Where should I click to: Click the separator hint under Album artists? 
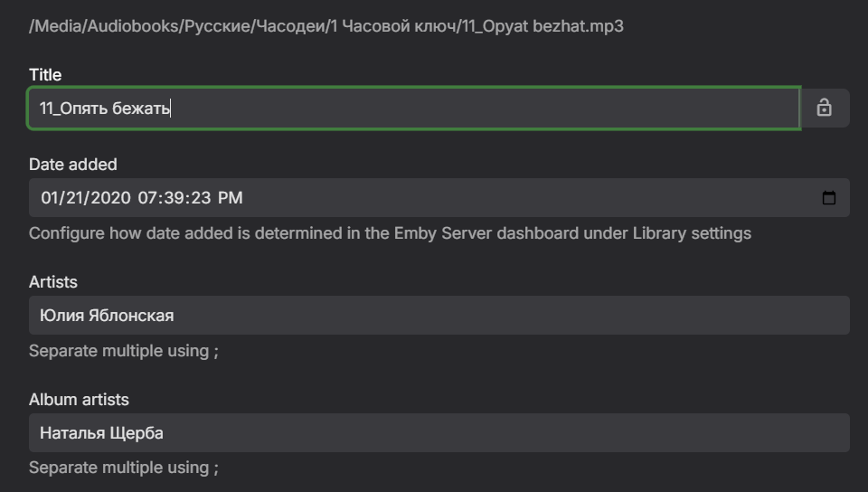point(124,468)
